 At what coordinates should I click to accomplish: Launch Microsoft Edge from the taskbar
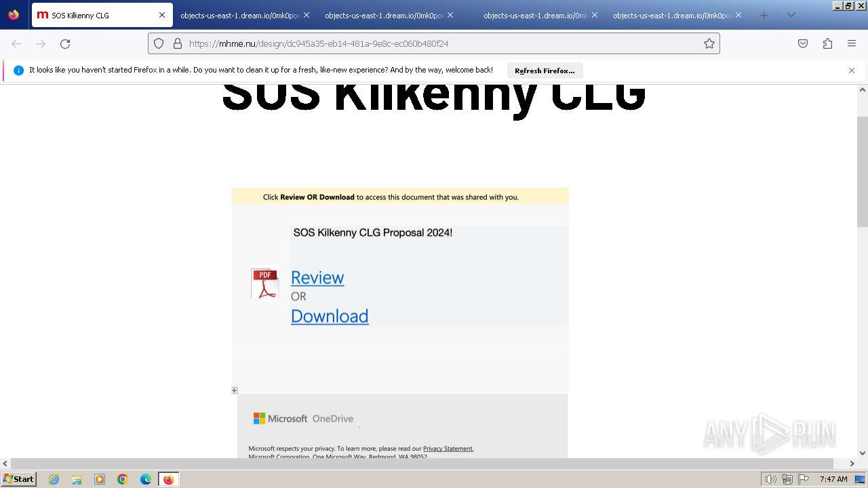coord(146,479)
